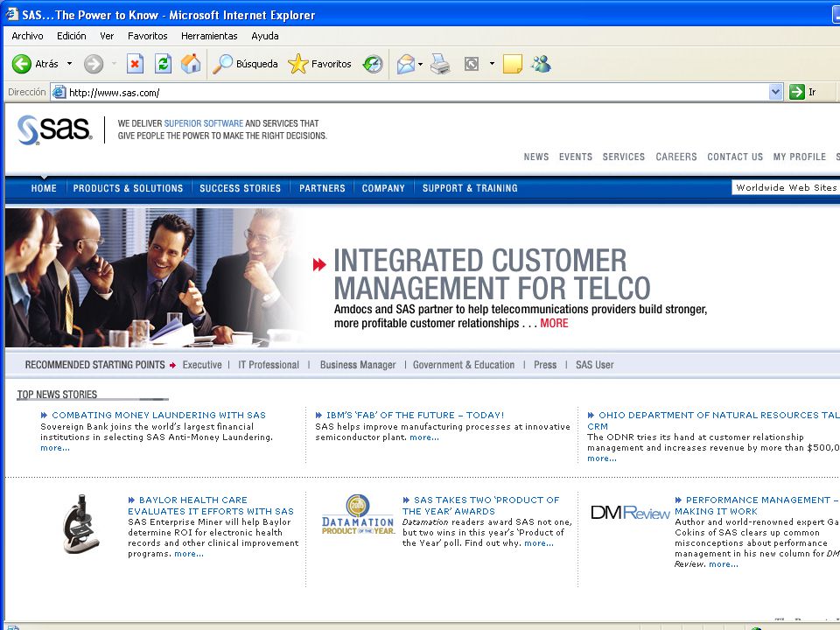Open the MY PROFILE link

point(799,157)
